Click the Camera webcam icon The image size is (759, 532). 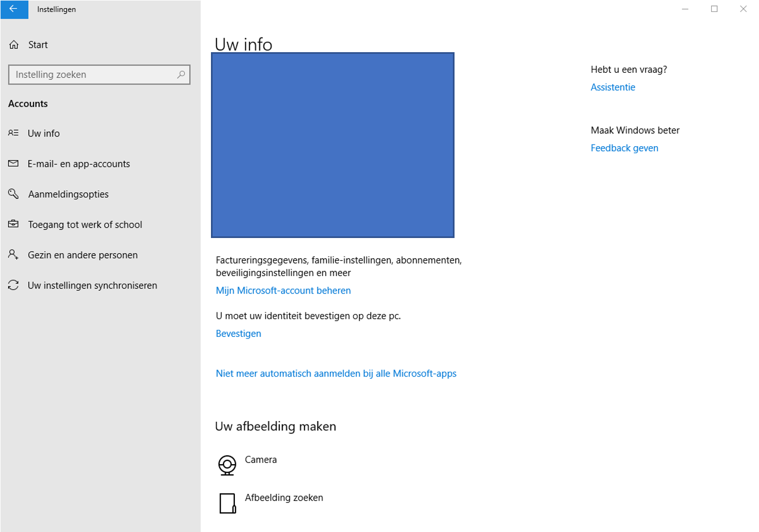[x=227, y=466]
